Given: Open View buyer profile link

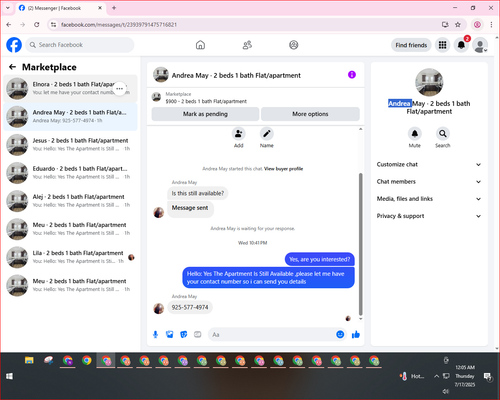Looking at the screenshot, I should click(283, 169).
